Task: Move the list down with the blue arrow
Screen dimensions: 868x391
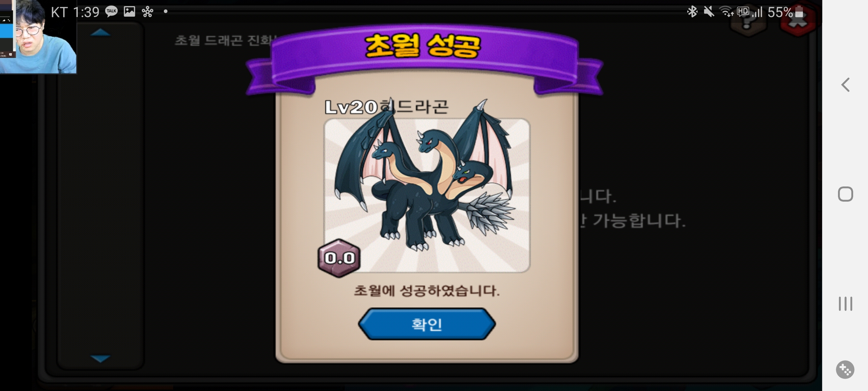Action: coord(100,358)
